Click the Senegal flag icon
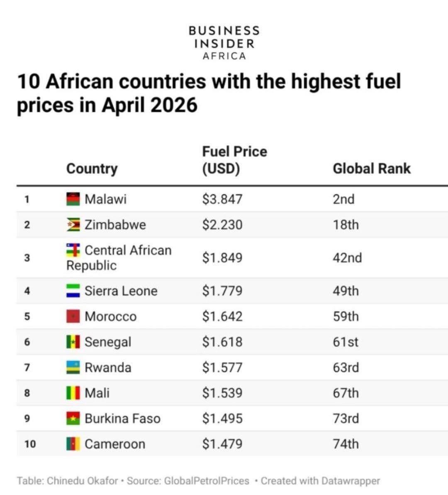Image resolution: width=448 pixels, height=495 pixels. 73,342
